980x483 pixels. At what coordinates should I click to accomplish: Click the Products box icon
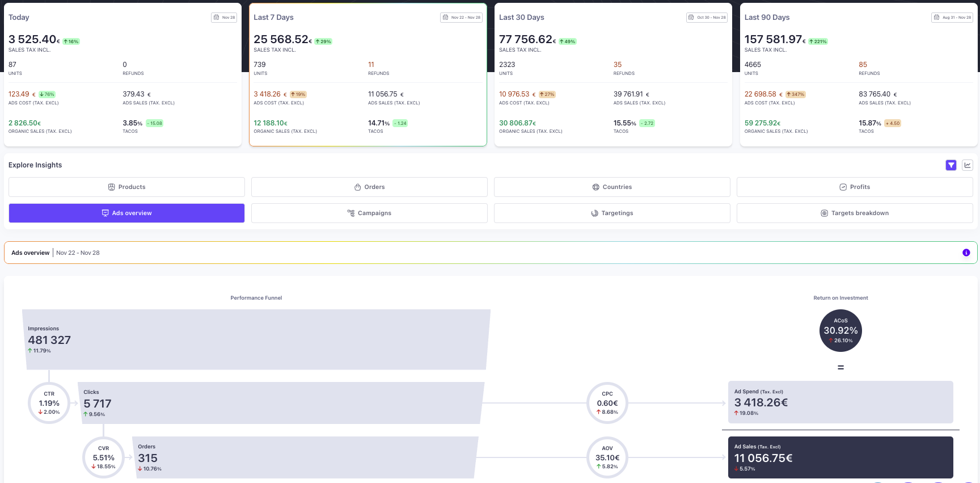112,187
